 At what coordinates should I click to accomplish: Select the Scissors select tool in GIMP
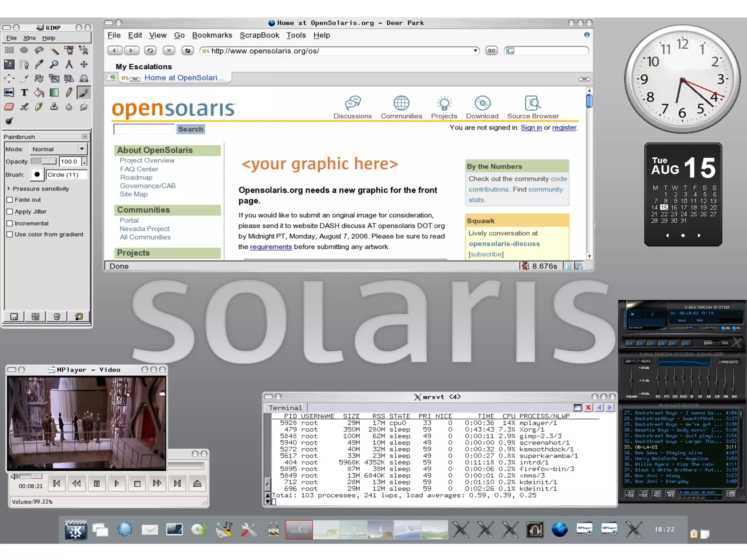click(84, 50)
